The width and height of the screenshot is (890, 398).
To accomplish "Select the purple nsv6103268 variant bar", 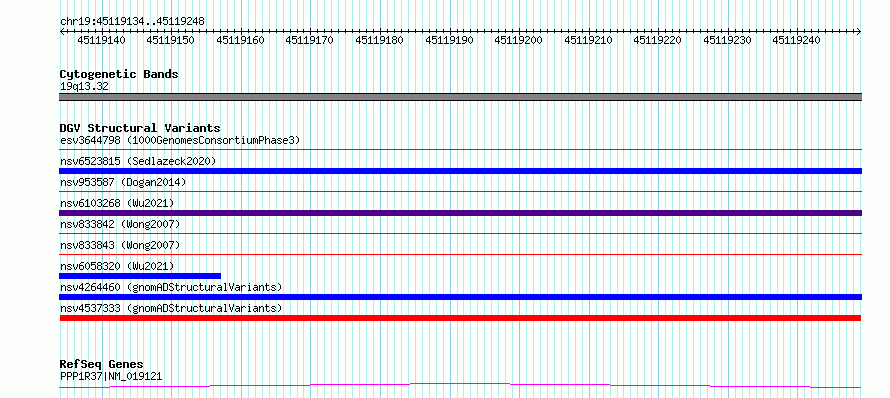I will coord(460,213).
